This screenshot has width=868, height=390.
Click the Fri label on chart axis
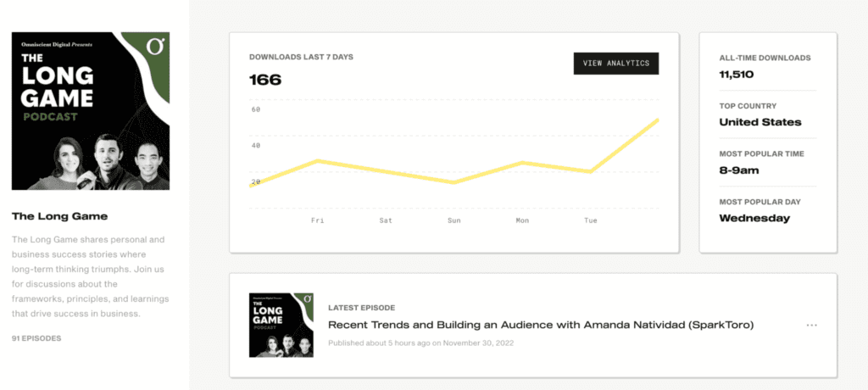coord(317,220)
